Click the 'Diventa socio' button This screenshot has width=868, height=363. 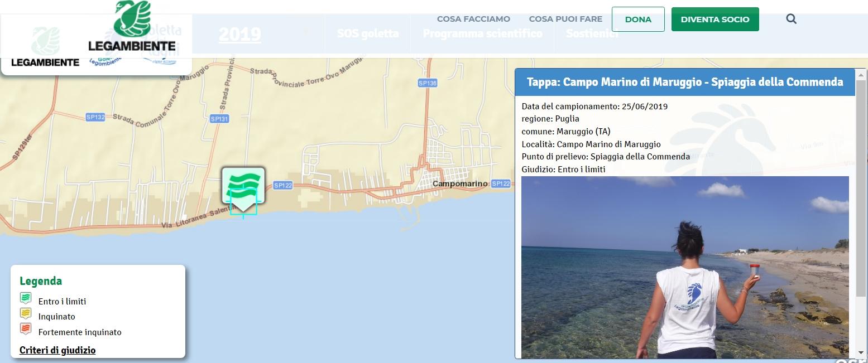(715, 19)
